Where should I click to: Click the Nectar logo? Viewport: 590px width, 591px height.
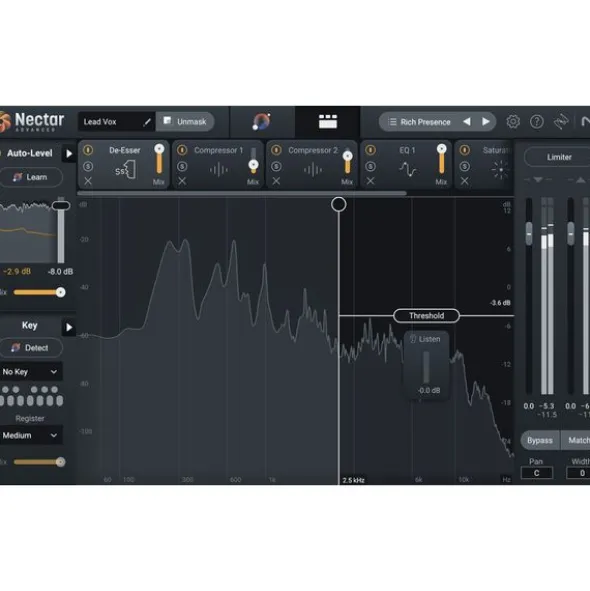pyautogui.click(x=32, y=122)
